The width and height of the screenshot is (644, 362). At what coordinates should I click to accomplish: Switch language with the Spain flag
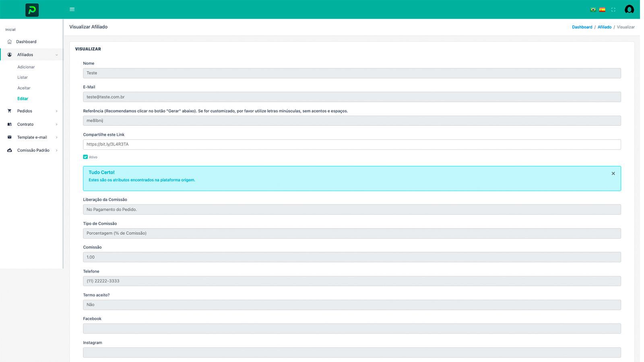click(x=602, y=10)
